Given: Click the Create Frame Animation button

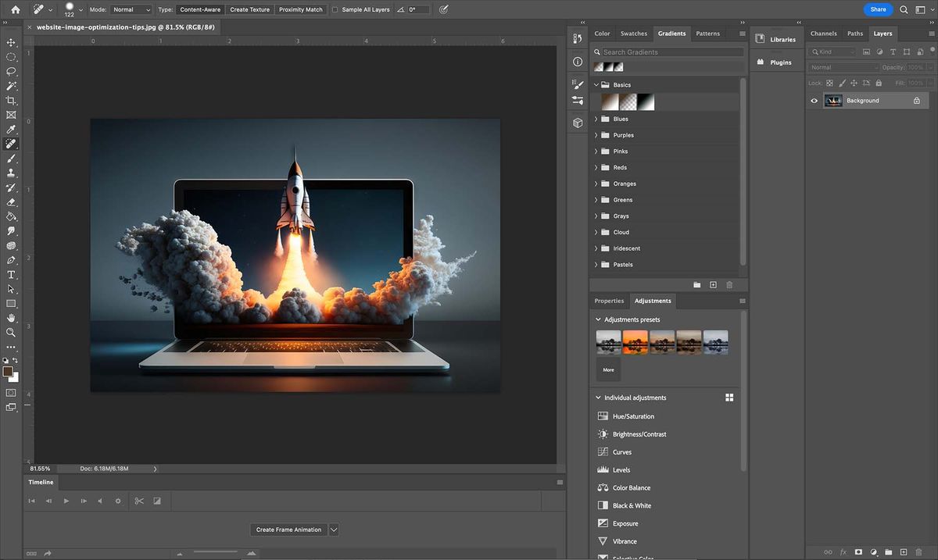Looking at the screenshot, I should (288, 530).
